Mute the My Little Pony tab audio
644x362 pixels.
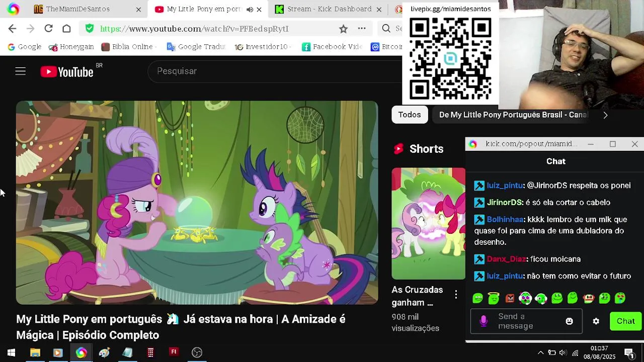(250, 10)
